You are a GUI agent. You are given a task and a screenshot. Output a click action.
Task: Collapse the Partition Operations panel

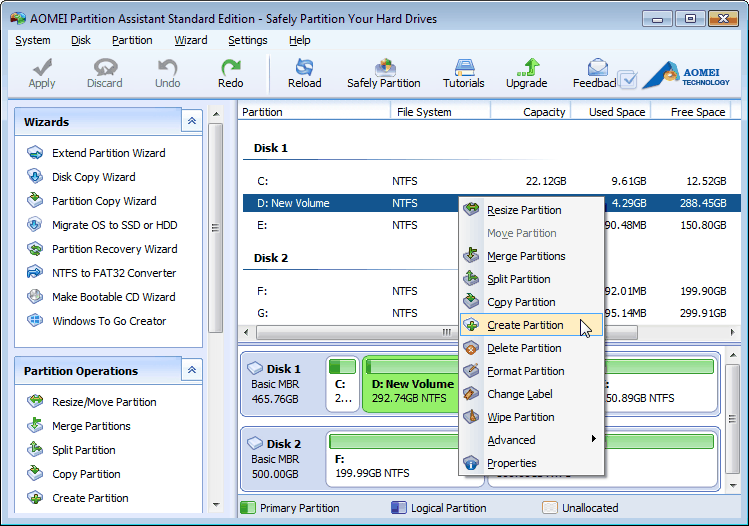coord(192,370)
